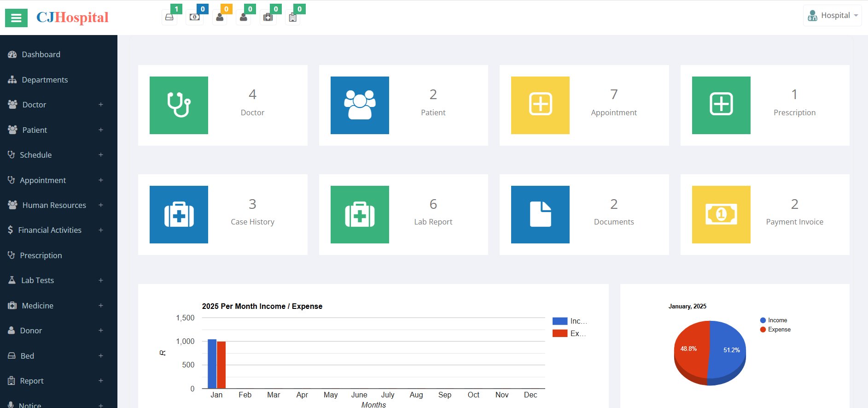Go to Dashboard in the sidebar
The image size is (868, 408).
click(41, 54)
